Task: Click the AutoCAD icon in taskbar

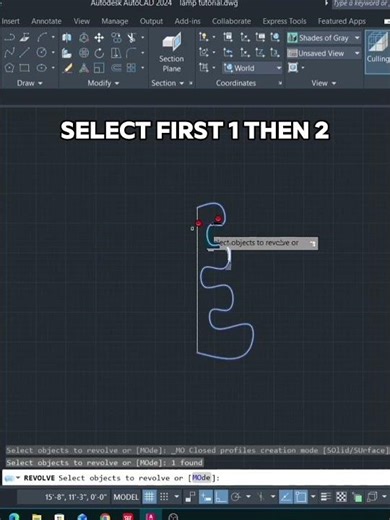Action: point(151,517)
